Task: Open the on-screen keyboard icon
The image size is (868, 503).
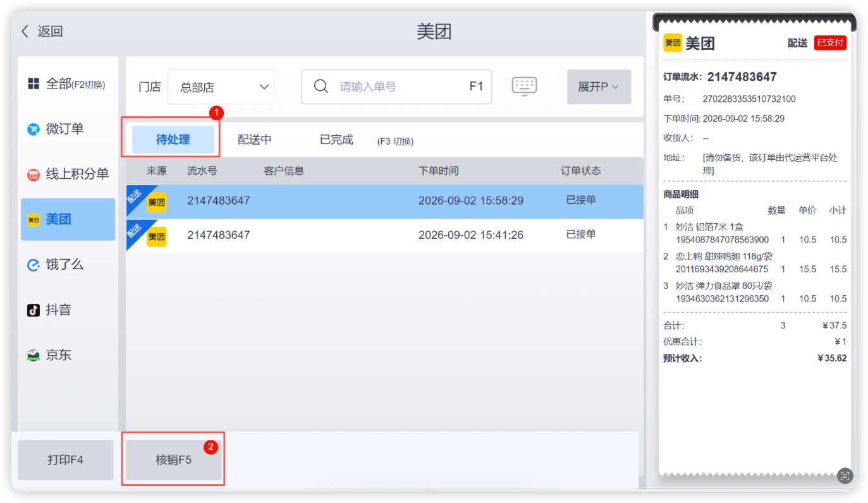Action: (524, 87)
